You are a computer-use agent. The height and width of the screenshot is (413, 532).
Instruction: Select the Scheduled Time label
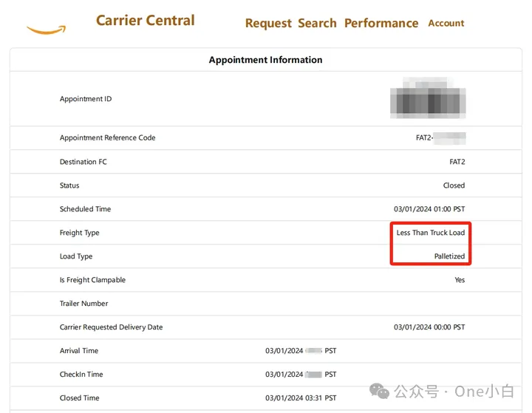click(85, 209)
